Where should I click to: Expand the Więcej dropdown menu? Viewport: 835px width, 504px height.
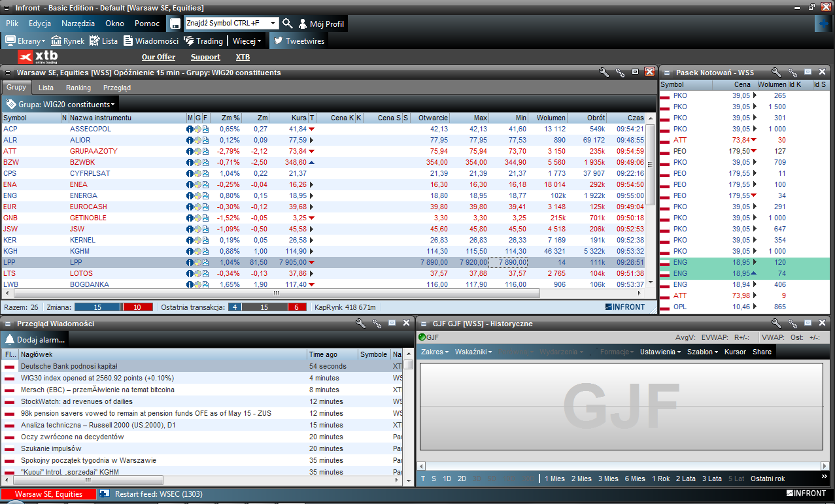coord(247,41)
